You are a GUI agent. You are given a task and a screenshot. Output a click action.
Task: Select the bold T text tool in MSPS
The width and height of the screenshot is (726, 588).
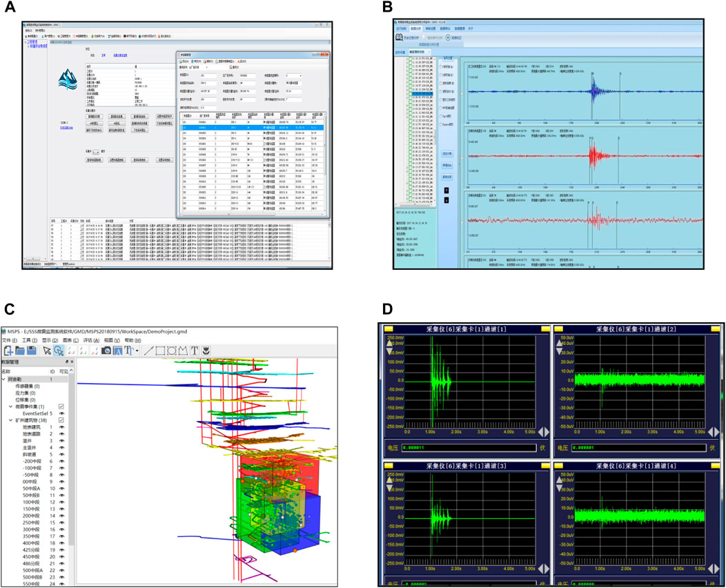click(x=194, y=351)
